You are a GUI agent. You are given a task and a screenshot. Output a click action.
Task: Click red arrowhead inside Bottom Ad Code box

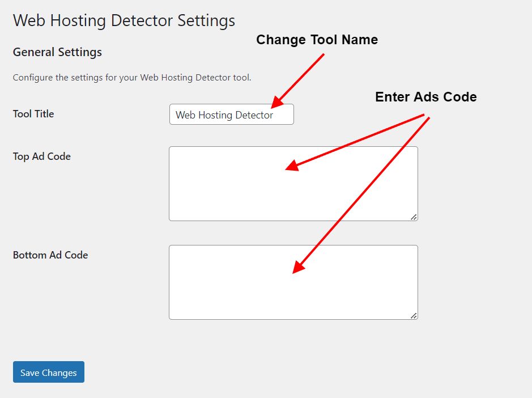(x=298, y=267)
